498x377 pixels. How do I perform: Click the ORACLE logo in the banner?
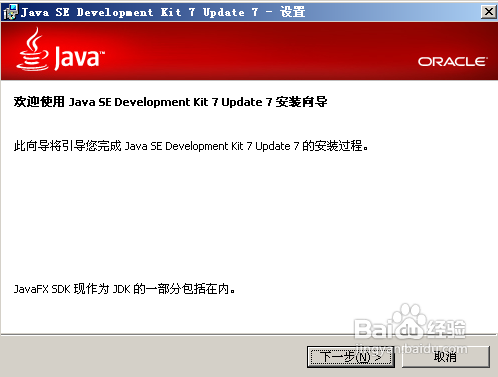point(453,62)
